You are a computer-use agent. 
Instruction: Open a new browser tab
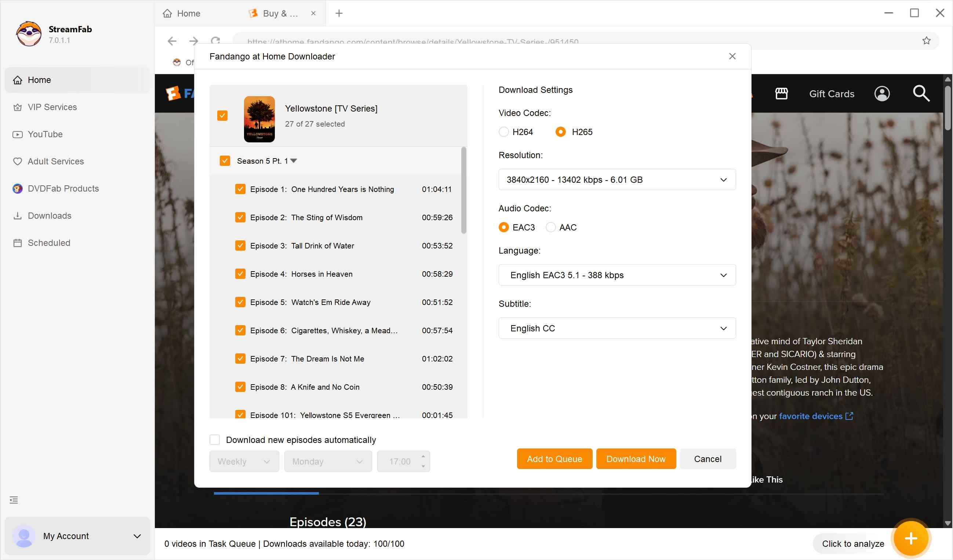pos(338,13)
